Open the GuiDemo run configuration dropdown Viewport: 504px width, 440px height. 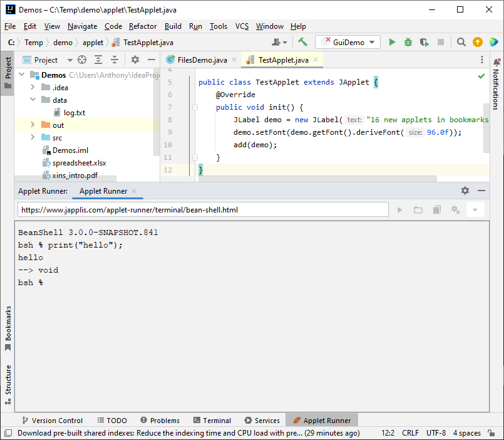(347, 42)
